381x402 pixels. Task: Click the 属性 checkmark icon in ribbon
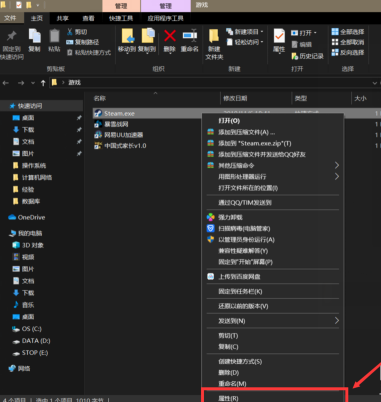click(x=279, y=36)
